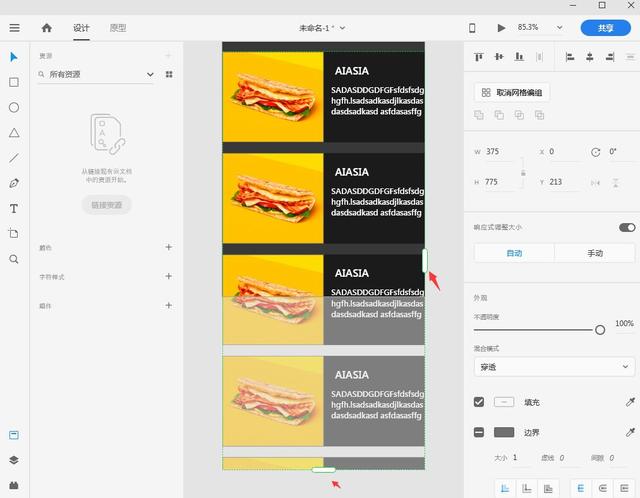Viewport: 640px width, 498px height.
Task: Click the opacity slider handle
Action: pyautogui.click(x=600, y=330)
